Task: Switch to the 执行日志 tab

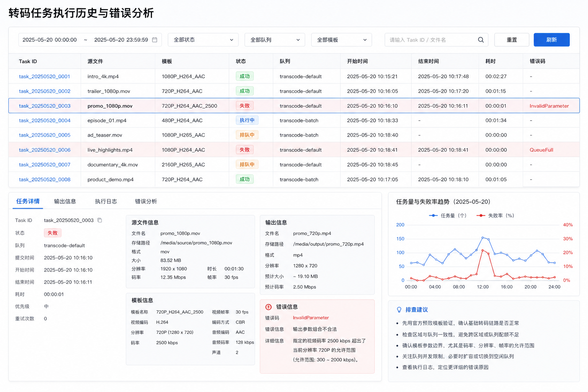Action: point(106,201)
